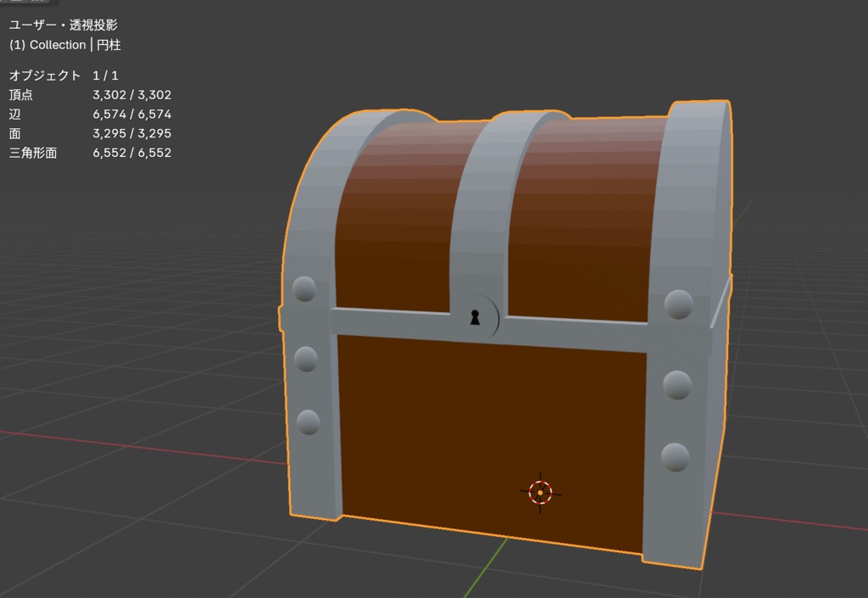Click the black keyhole on the chest lock
This screenshot has width=868, height=598.
(x=475, y=317)
